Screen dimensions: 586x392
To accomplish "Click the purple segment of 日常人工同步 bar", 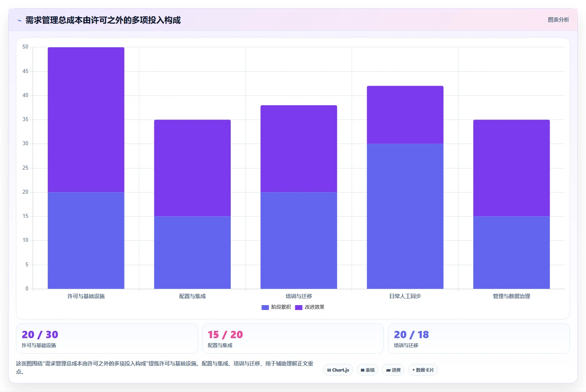I will [405, 115].
